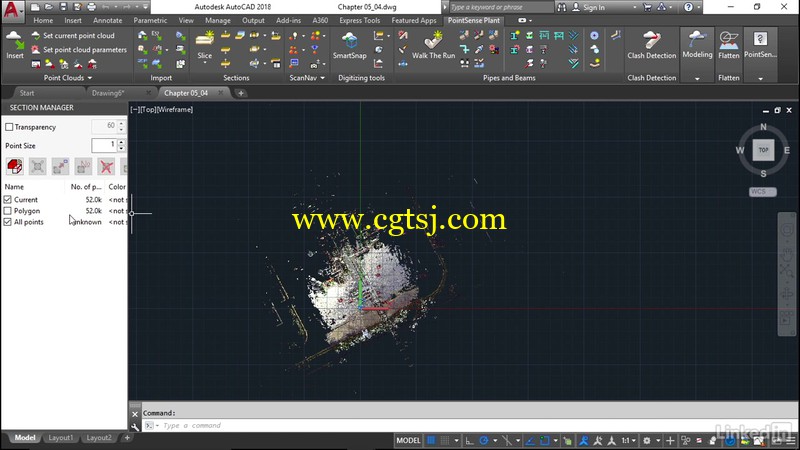Image resolution: width=800 pixels, height=450 pixels.
Task: Uncheck the Current section checkbox
Action: click(x=8, y=199)
